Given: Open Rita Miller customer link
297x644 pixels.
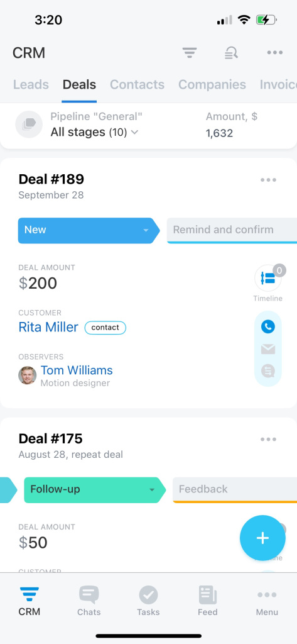Looking at the screenshot, I should point(48,327).
